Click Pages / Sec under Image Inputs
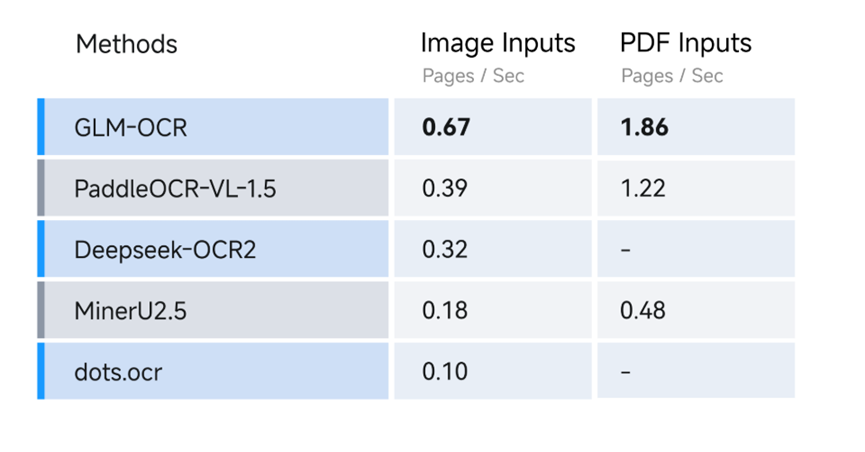 (473, 76)
